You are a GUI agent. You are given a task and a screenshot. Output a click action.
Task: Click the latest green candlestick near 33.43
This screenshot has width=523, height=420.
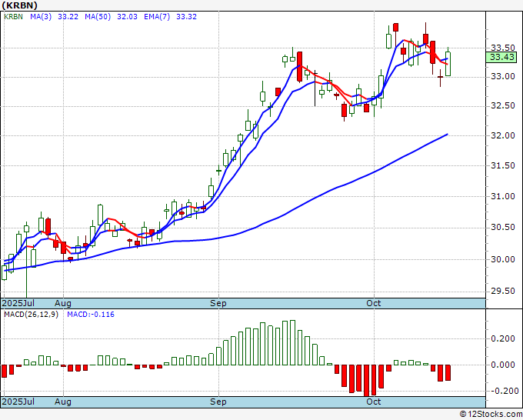[x=448, y=64]
